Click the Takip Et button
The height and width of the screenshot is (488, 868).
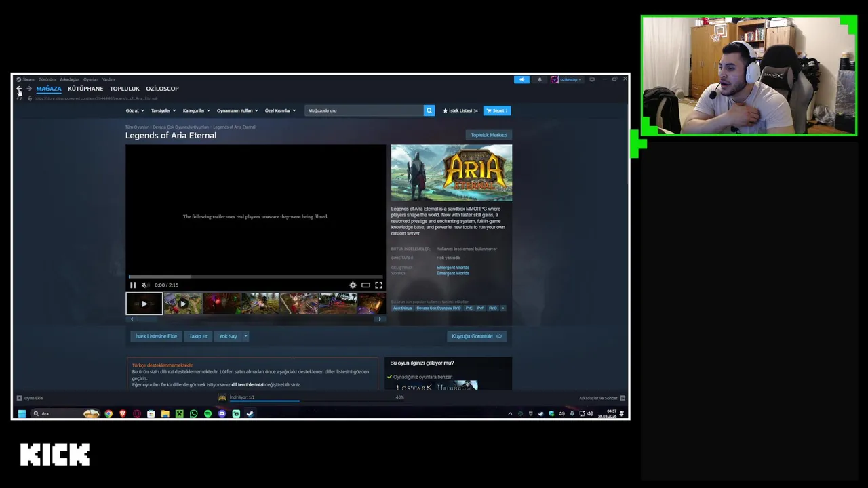coord(198,336)
